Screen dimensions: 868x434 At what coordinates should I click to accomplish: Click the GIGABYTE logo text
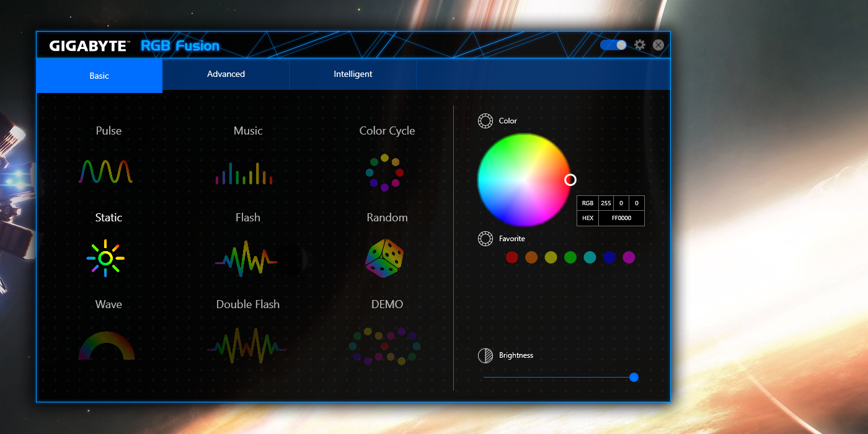[x=90, y=46]
